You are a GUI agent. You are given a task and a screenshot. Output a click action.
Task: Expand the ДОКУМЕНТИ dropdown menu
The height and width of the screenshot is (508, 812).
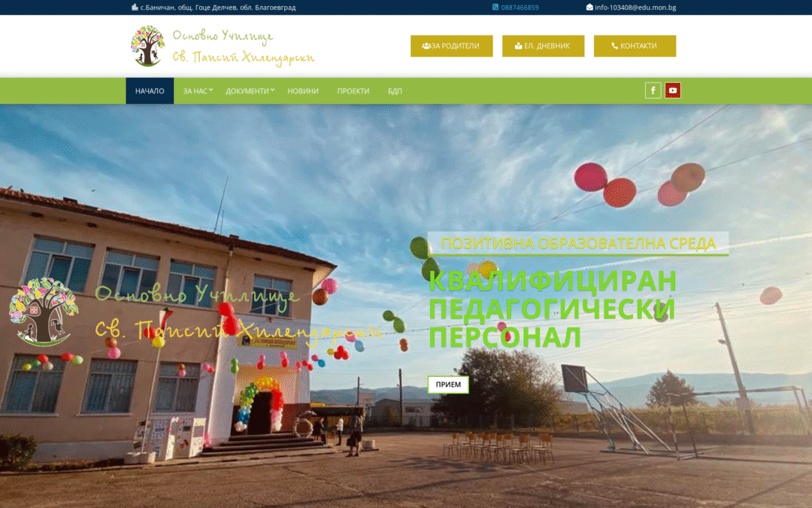[250, 91]
